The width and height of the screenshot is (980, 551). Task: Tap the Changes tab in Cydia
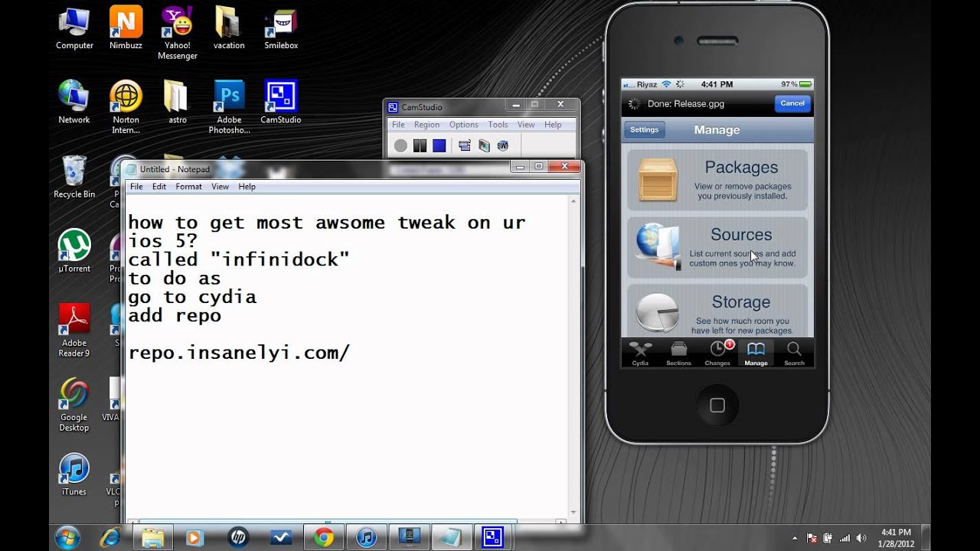(717, 353)
